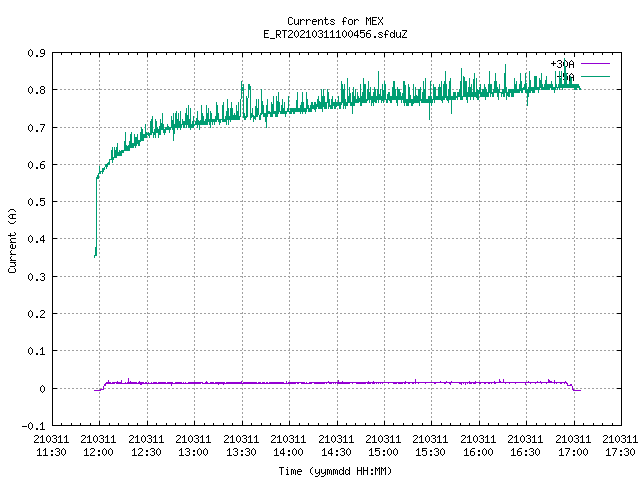Click the 0.4 y-axis tick label
Screen dimensions: 640x480
36,239
